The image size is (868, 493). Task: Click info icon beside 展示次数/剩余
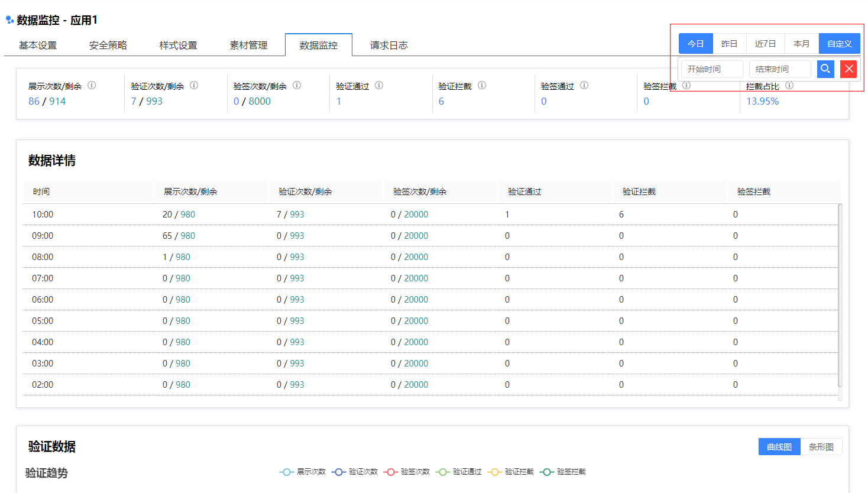[x=92, y=85]
